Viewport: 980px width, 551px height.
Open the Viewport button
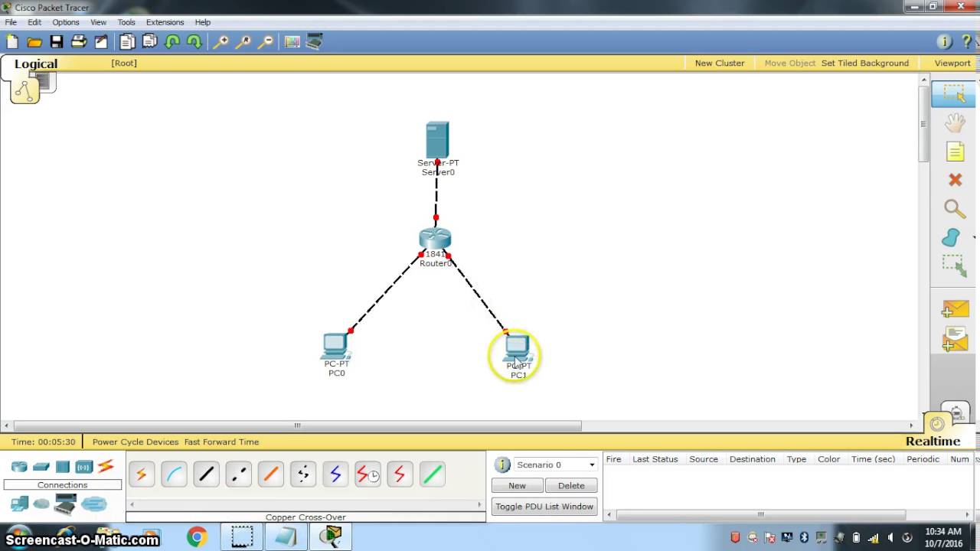pyautogui.click(x=952, y=63)
